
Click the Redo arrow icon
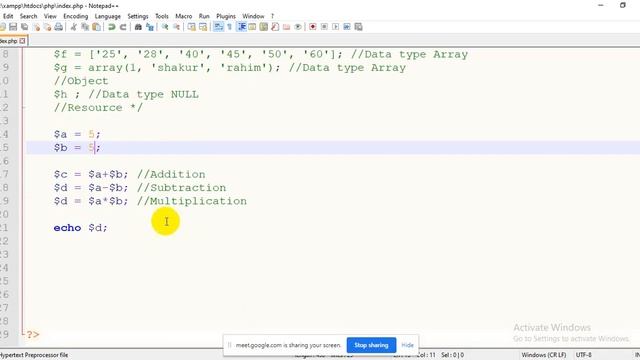click(x=123, y=27)
